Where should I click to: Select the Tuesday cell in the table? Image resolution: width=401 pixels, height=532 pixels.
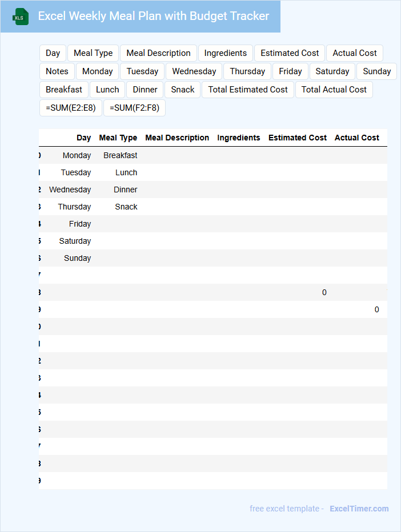click(76, 173)
